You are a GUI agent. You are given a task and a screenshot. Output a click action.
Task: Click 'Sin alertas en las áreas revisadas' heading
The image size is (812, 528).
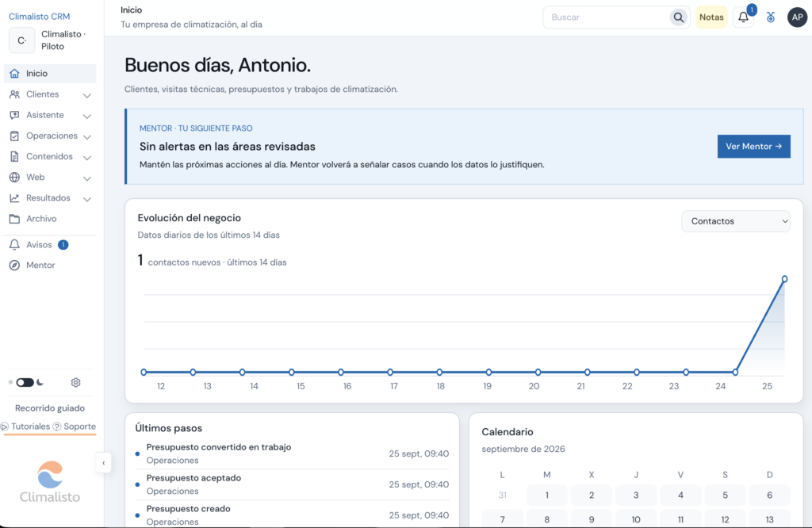click(228, 147)
